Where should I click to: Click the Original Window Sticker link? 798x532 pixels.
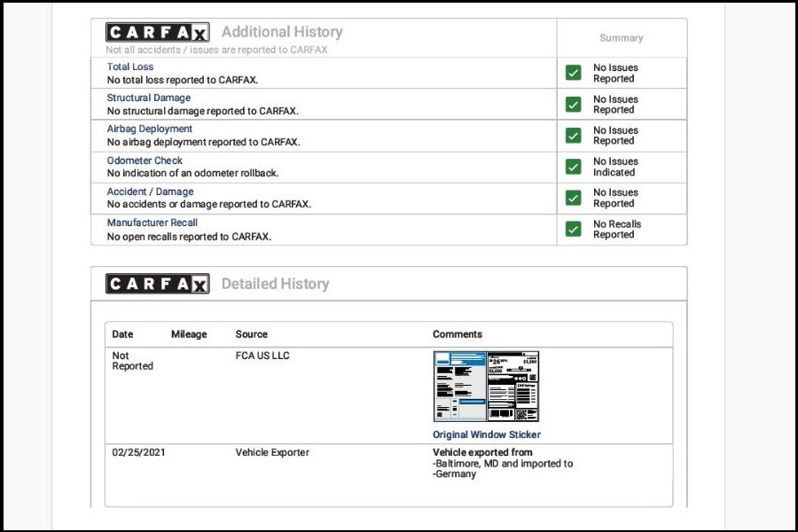click(x=486, y=434)
